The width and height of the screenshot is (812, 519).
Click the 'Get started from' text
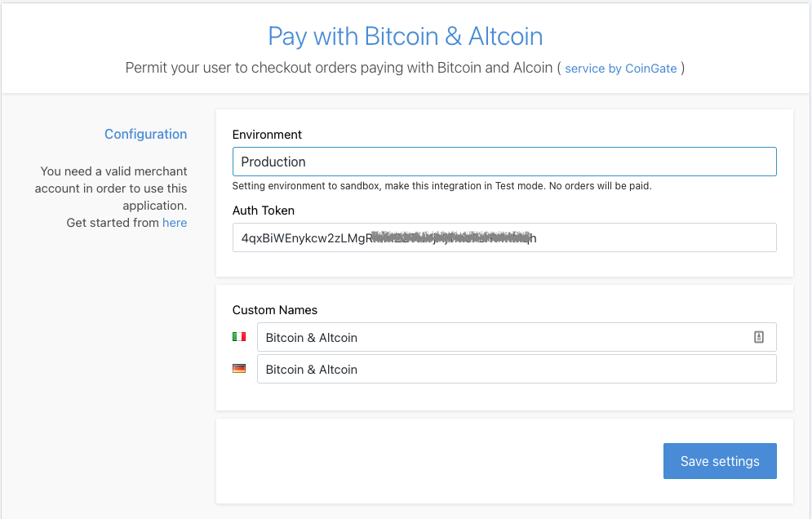[113, 222]
